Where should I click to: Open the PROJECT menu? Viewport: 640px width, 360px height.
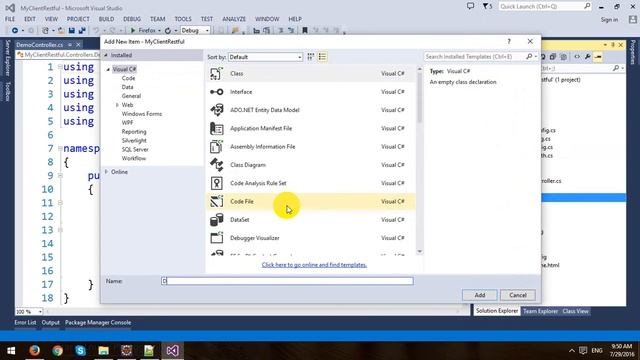78,19
